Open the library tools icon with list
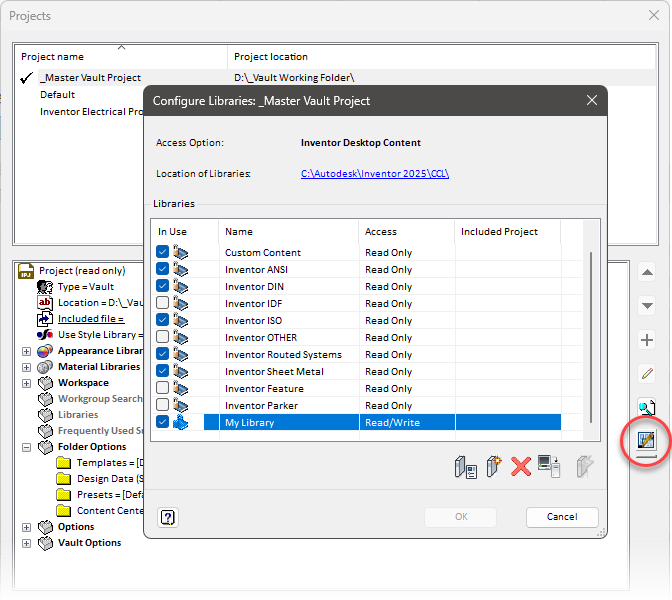The width and height of the screenshot is (672, 600). (x=465, y=467)
